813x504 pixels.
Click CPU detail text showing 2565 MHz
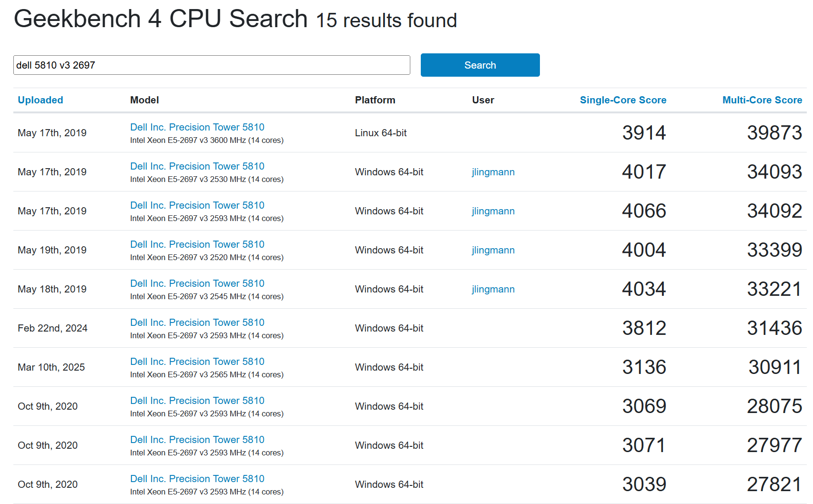click(x=207, y=375)
